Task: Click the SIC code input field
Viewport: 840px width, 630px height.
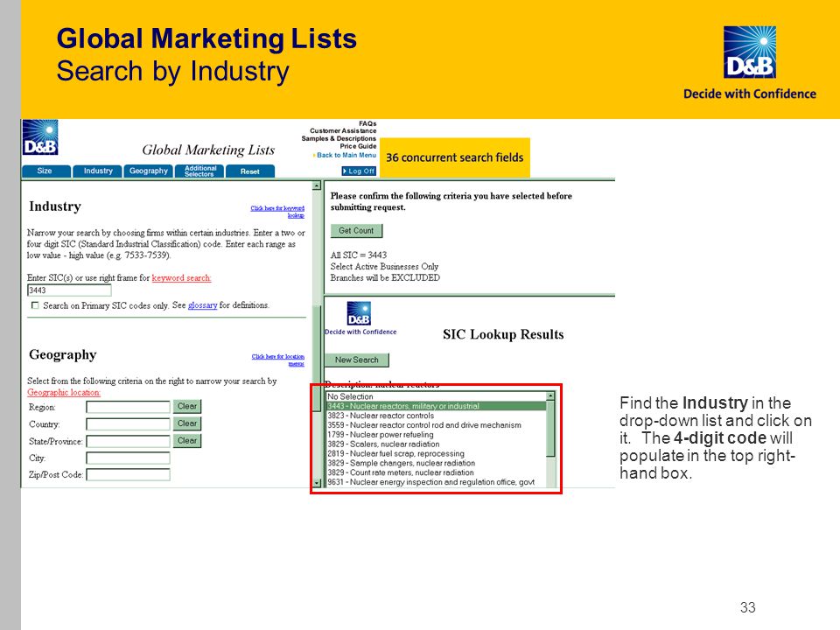Action: tap(69, 290)
